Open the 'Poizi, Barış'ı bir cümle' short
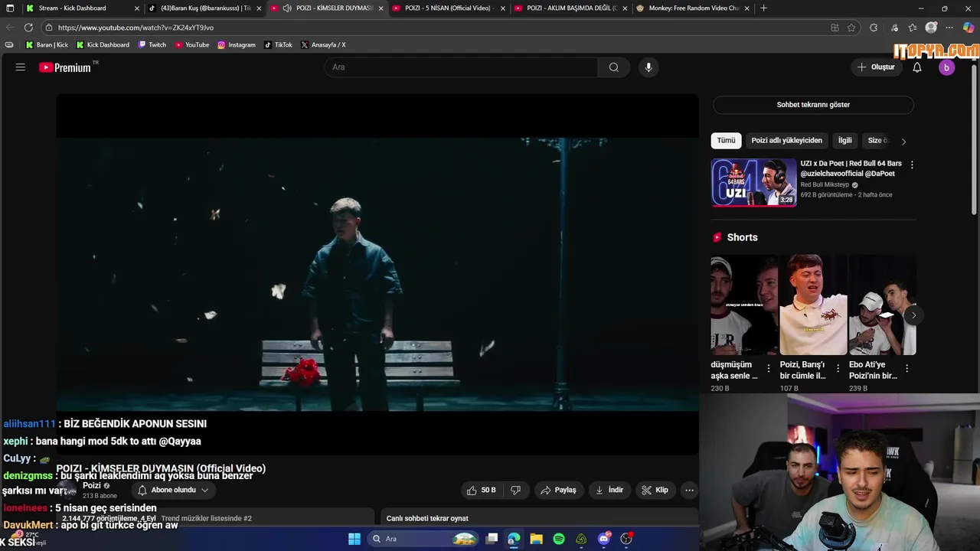The height and width of the screenshot is (551, 980). [813, 305]
